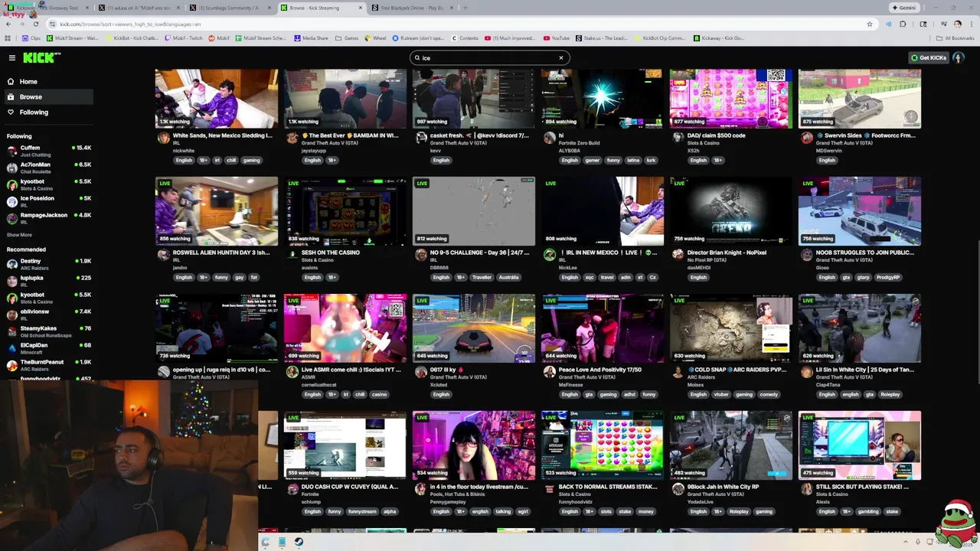Viewport: 980px width, 551px height.
Task: Open the hamburger sidebar menu
Action: coord(11,58)
